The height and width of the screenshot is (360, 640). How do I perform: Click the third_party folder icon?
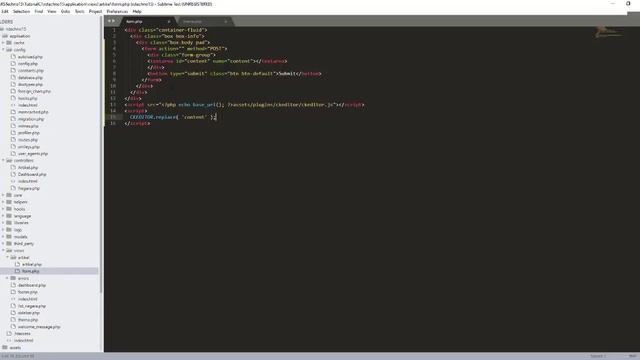(9, 244)
